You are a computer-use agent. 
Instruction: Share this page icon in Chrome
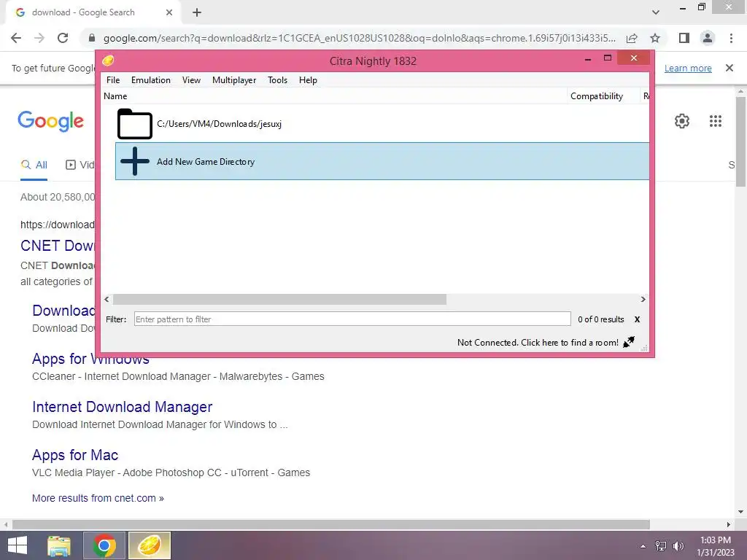point(632,38)
